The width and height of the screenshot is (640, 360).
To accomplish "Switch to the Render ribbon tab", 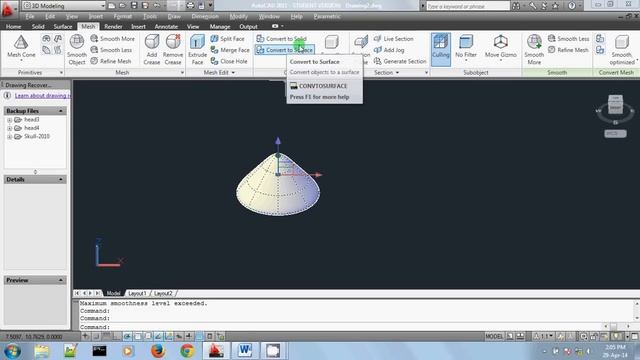I will coord(113,27).
